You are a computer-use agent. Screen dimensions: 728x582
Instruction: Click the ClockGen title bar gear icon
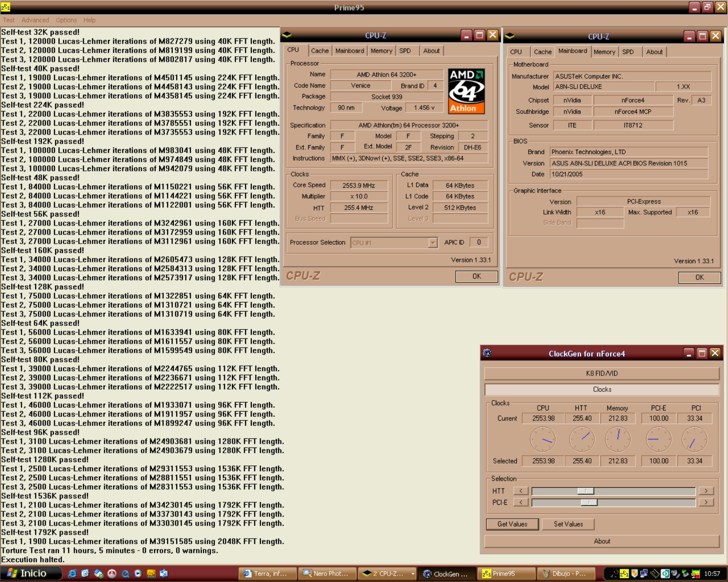pyautogui.click(x=487, y=353)
